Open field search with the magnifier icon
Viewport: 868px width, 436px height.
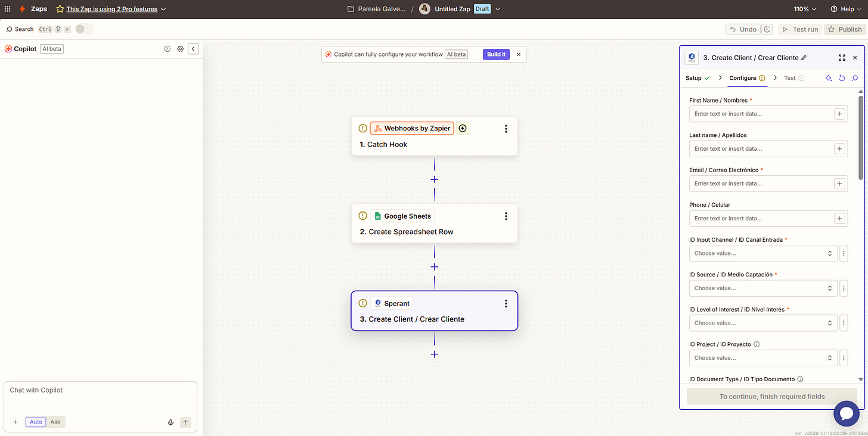[855, 78]
